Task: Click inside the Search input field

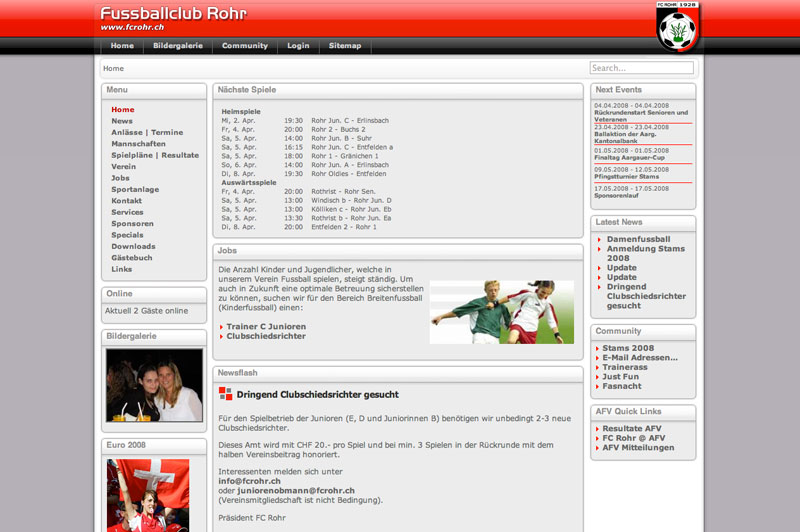Action: coord(640,68)
